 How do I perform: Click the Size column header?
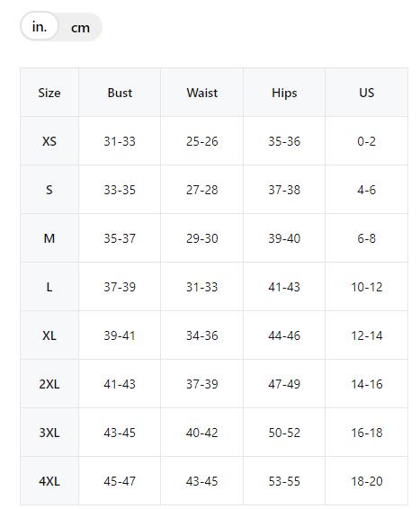(x=49, y=93)
